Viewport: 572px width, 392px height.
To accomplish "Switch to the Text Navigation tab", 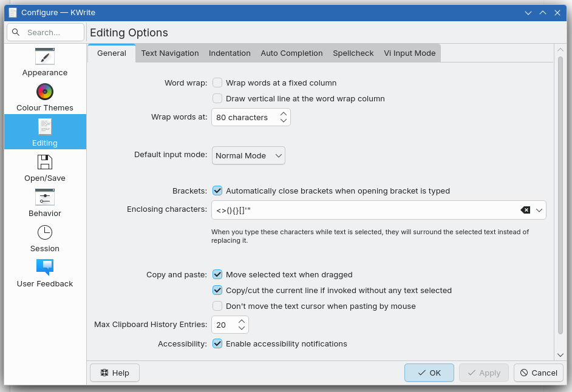I will 170,53.
